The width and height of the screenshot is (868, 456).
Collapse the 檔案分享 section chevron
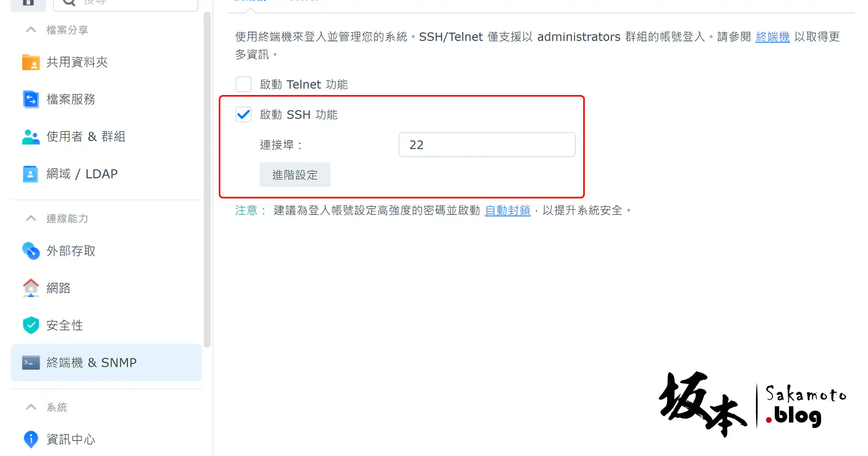point(31,30)
